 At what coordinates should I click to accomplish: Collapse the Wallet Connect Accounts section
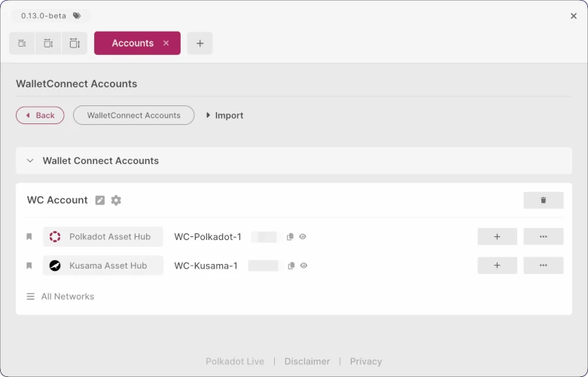tap(30, 161)
